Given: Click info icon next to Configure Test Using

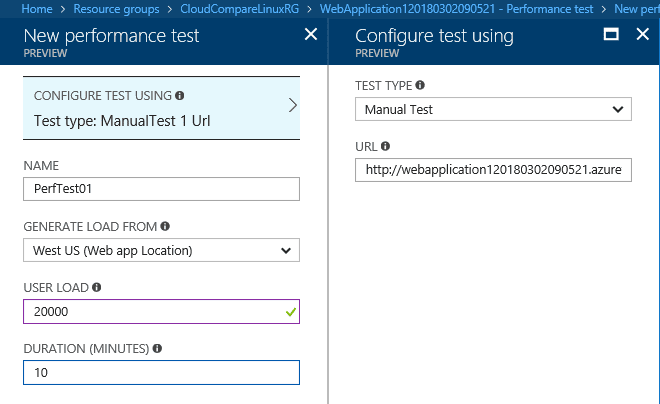Looking at the screenshot, I should pyautogui.click(x=180, y=96).
